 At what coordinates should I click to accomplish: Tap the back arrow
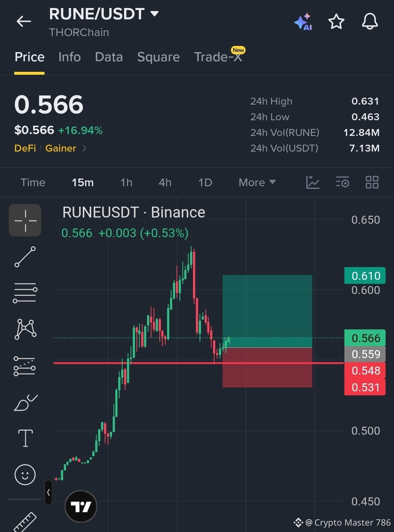pyautogui.click(x=24, y=21)
